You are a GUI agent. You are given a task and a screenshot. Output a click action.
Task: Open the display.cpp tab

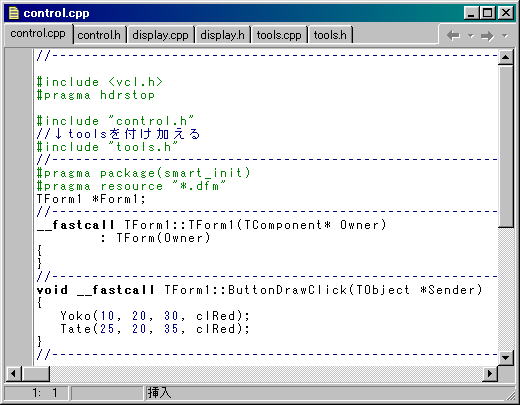pyautogui.click(x=160, y=35)
